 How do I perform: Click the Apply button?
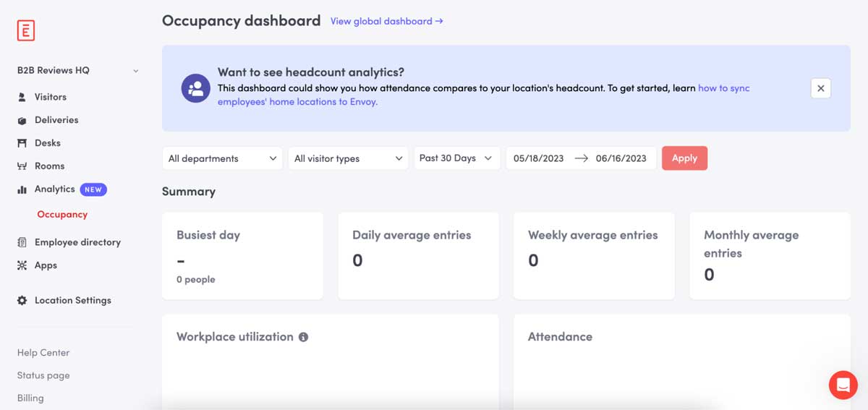684,158
